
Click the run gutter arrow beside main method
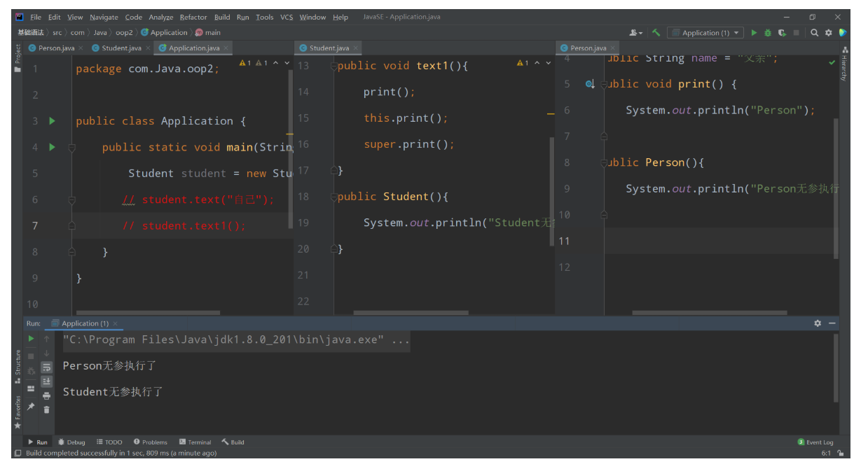click(x=52, y=147)
